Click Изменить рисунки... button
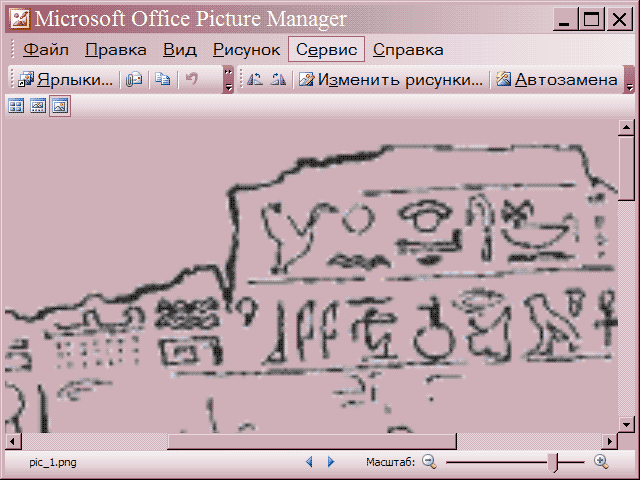Viewport: 640px width, 480px height. tap(391, 79)
